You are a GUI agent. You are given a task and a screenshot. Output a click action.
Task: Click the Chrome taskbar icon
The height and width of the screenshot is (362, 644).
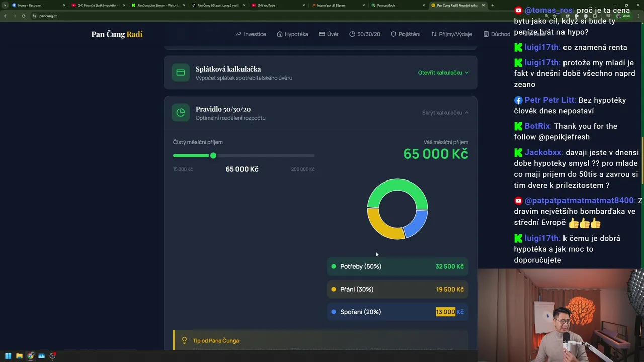pyautogui.click(x=30, y=356)
